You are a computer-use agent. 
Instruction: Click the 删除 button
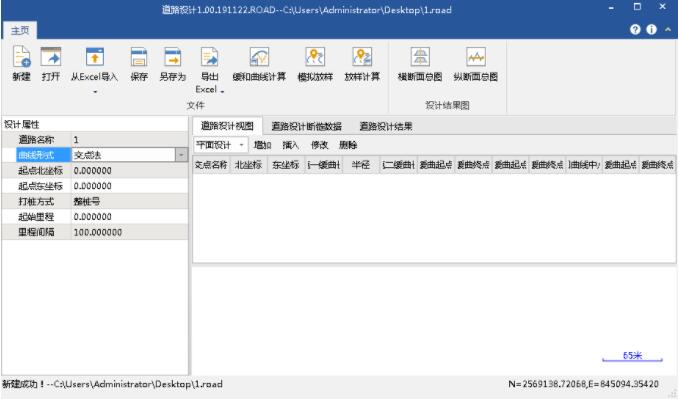pyautogui.click(x=348, y=145)
